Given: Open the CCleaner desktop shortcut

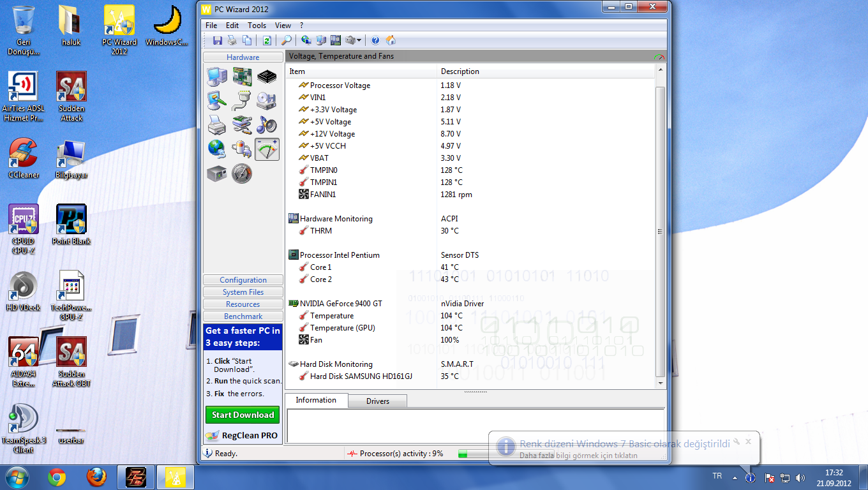Looking at the screenshot, I should 24,158.
